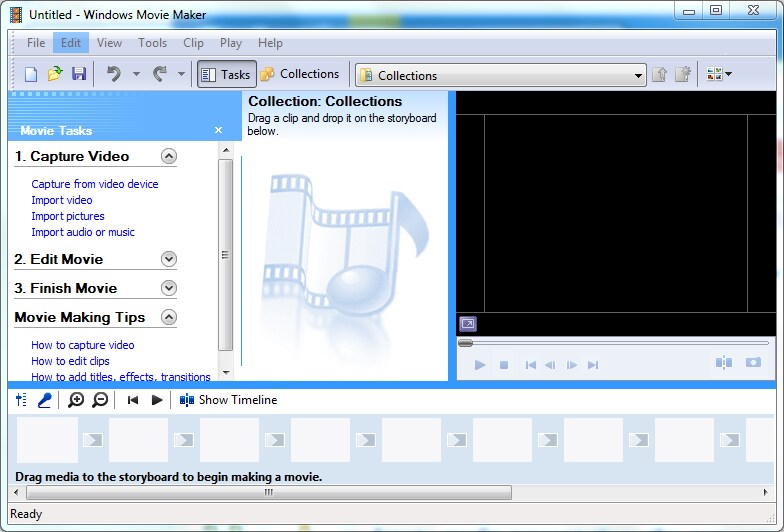Toggle the Tasks pane button
This screenshot has width=784, height=532.
click(227, 74)
